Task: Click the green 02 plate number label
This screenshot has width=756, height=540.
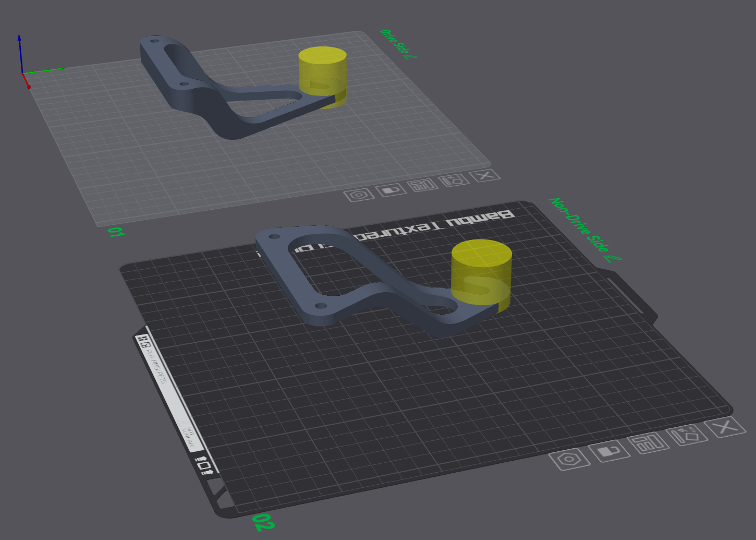Action: (x=263, y=521)
